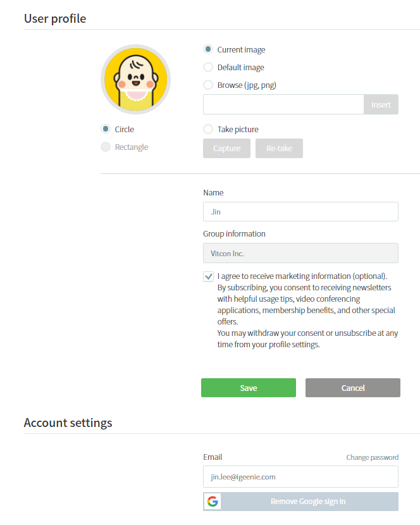Screen dimensions: 420x525
Task: Click the profile avatar image
Action: [135, 79]
